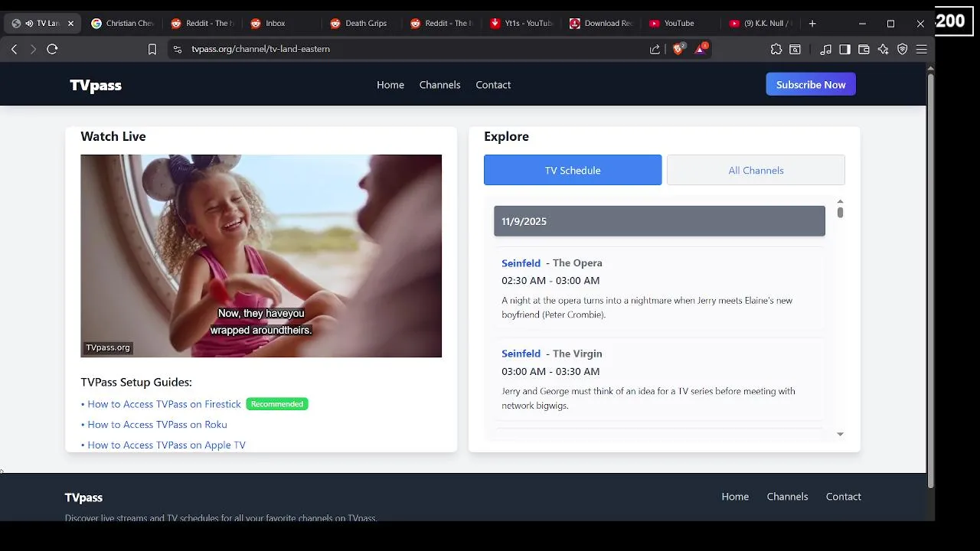Toggle the browser sidebar panel icon
This screenshot has height=551, width=980.
(x=844, y=49)
